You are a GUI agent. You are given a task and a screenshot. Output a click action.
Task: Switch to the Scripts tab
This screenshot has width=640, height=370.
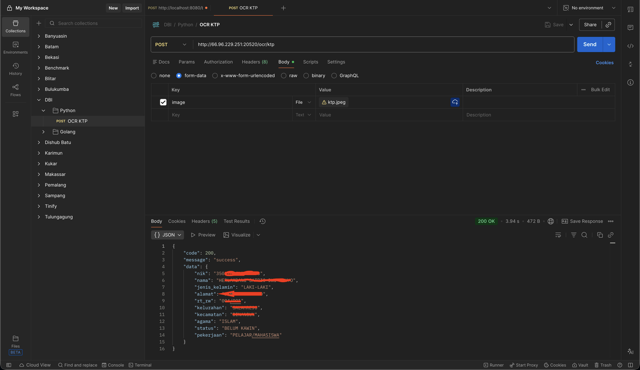[x=310, y=62]
